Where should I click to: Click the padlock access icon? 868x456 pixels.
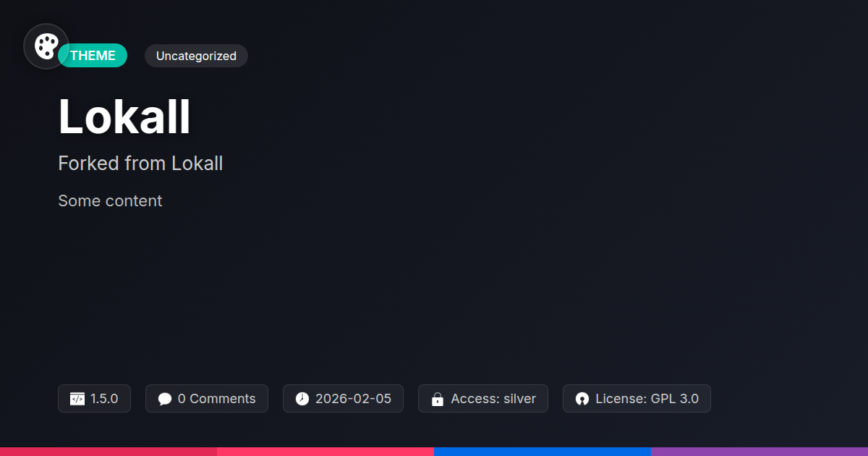tap(438, 399)
